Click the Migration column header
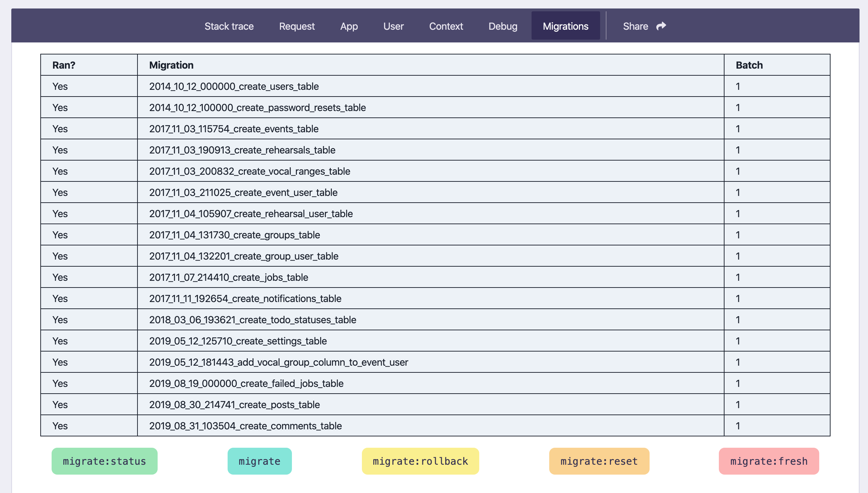Screen dimensions: 868x493 click(x=171, y=65)
